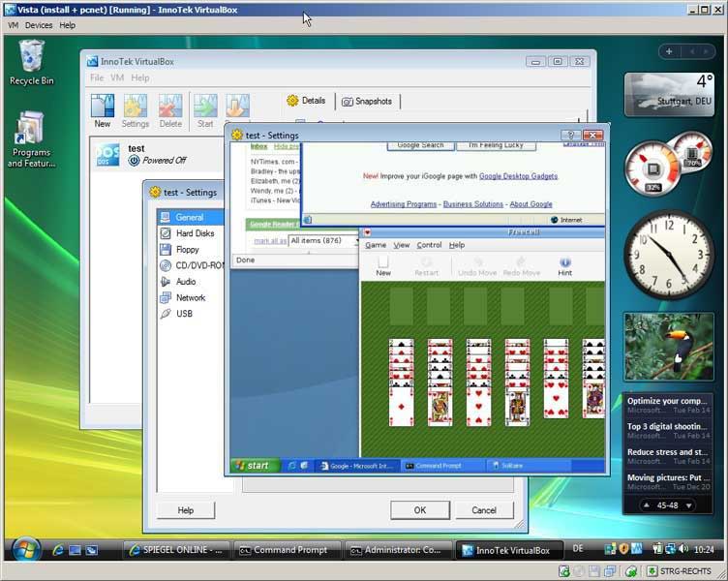The image size is (728, 581).
Task: Click the XP start button
Action: click(x=255, y=466)
